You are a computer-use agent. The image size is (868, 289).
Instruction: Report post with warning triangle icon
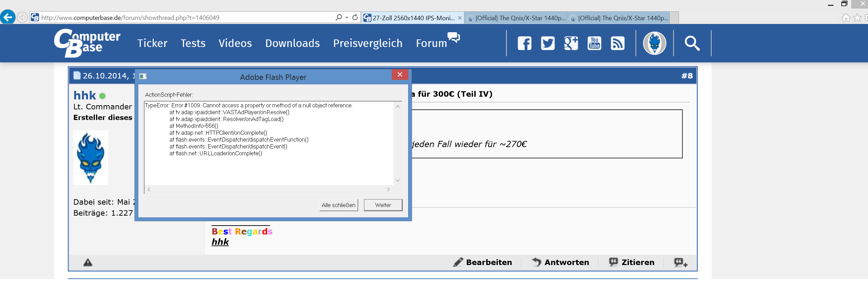tap(88, 263)
